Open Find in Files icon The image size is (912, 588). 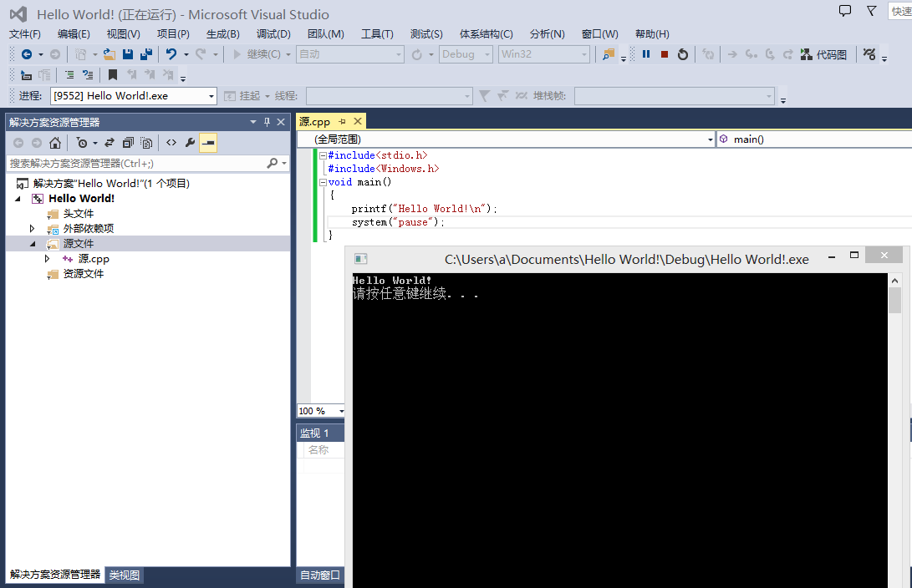[x=609, y=54]
